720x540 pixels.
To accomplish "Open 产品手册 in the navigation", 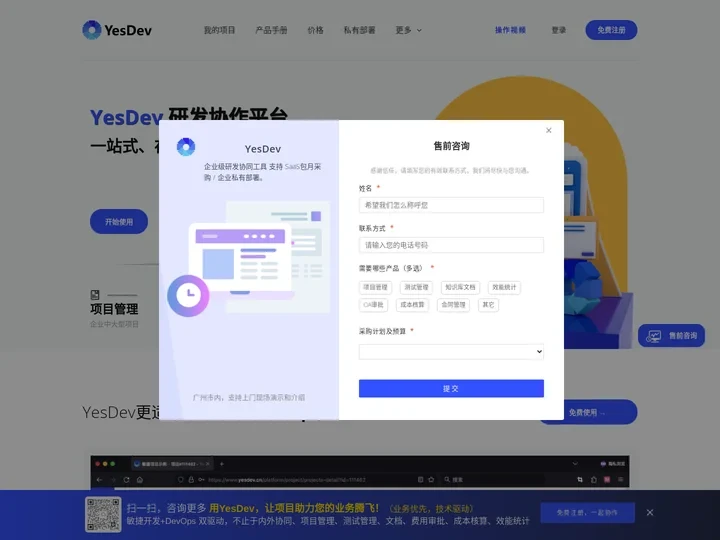I will [x=271, y=30].
